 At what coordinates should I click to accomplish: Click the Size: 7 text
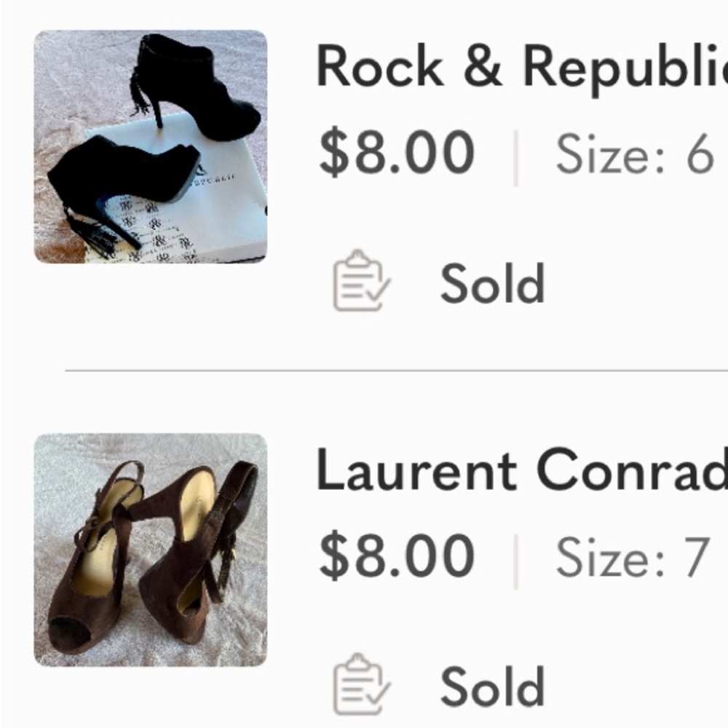pos(633,557)
